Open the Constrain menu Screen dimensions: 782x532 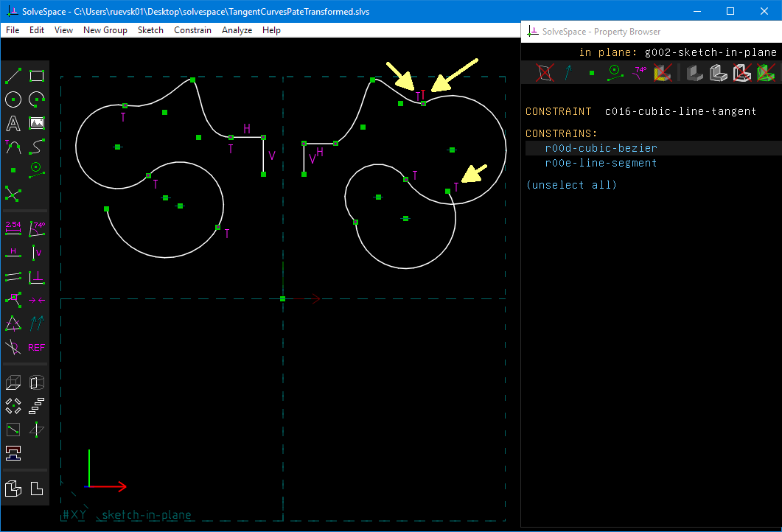tap(192, 30)
